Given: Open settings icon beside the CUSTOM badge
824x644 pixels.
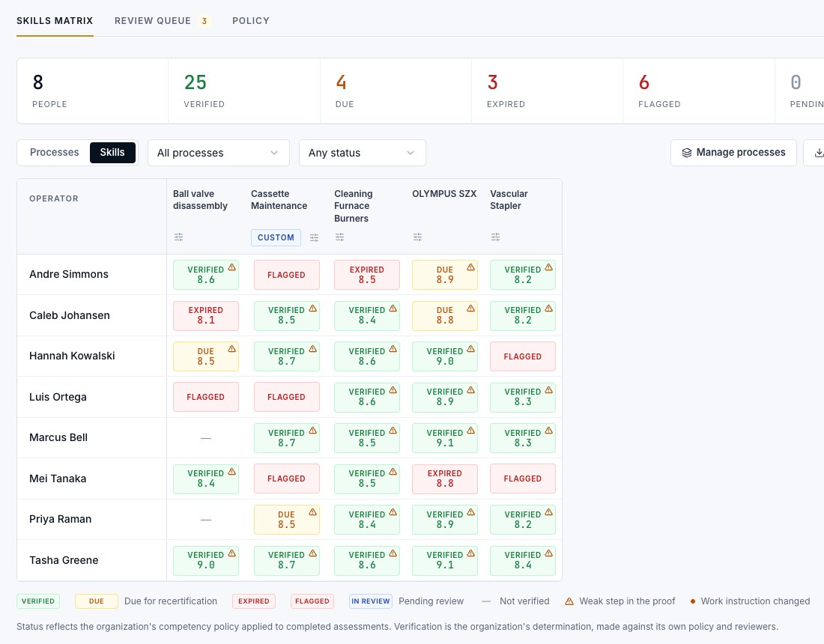Looking at the screenshot, I should click(315, 238).
